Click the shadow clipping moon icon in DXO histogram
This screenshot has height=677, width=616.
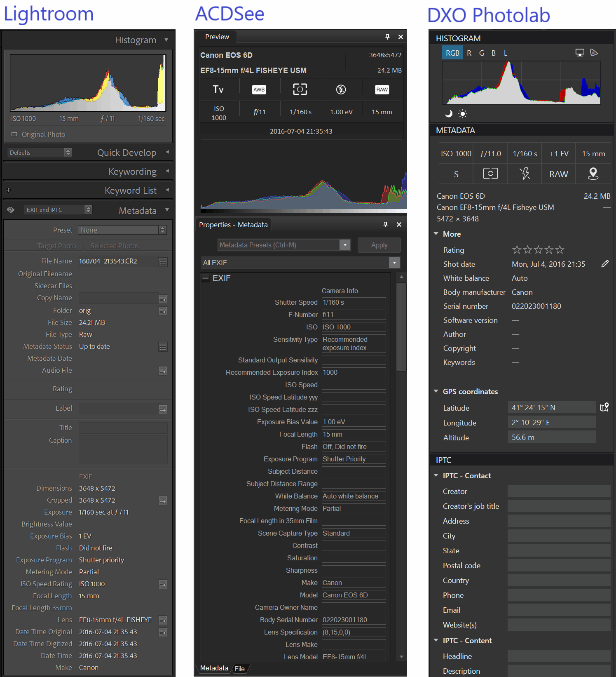(x=449, y=113)
